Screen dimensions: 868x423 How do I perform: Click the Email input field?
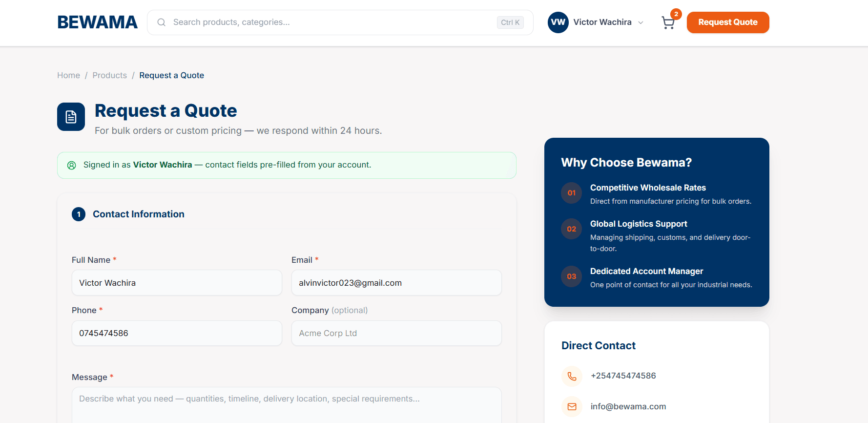click(x=396, y=283)
